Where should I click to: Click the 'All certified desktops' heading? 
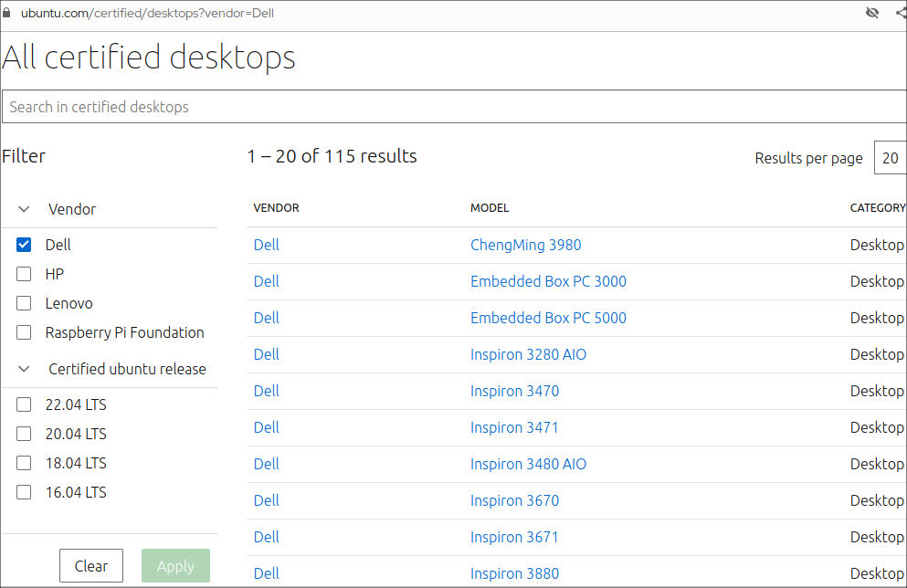pyautogui.click(x=149, y=58)
